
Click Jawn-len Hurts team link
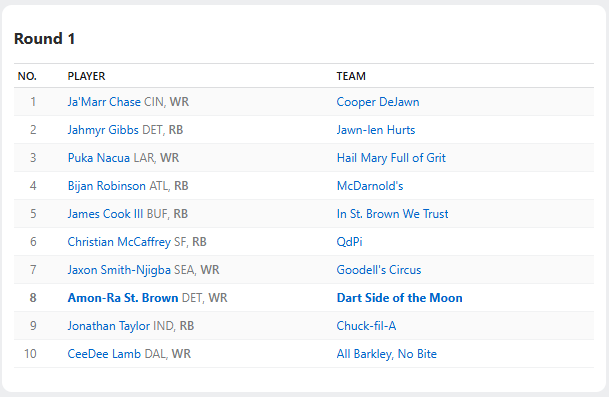click(376, 130)
